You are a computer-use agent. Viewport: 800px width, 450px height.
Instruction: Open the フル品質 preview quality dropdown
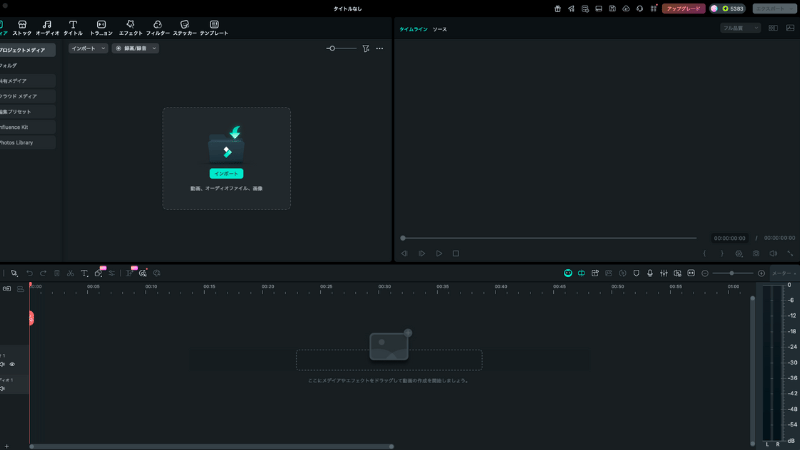pos(741,28)
